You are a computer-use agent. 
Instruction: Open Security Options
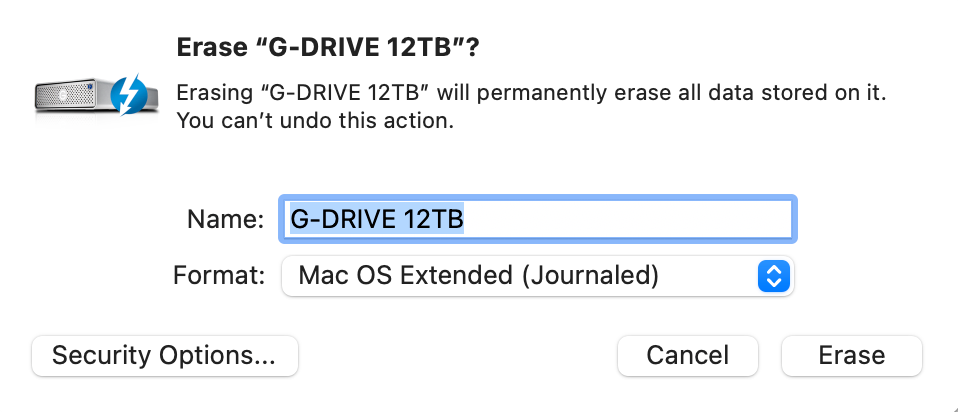coord(165,355)
